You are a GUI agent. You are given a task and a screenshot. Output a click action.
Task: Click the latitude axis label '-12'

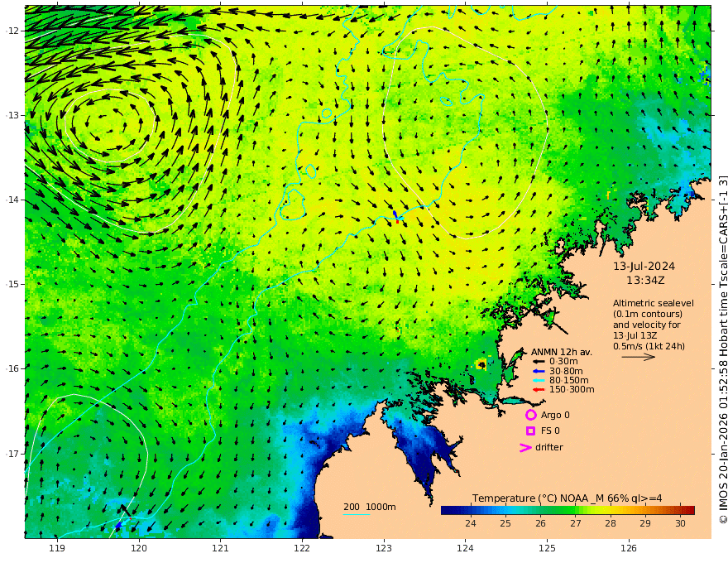[x=12, y=31]
